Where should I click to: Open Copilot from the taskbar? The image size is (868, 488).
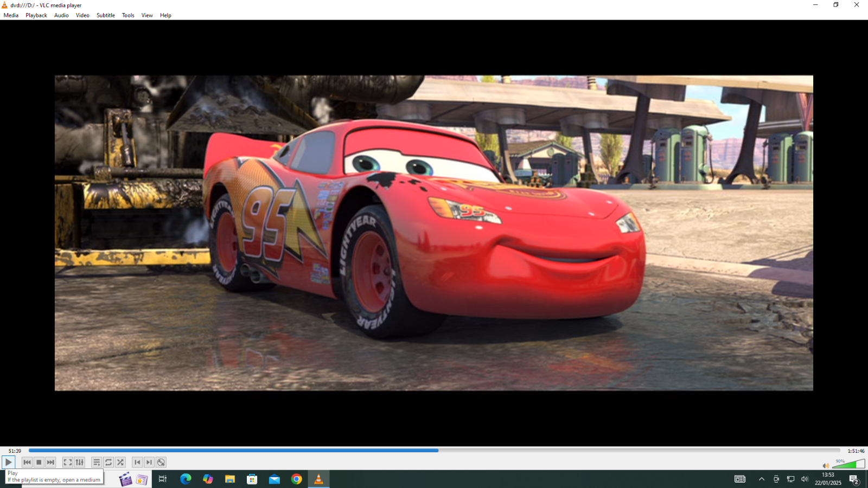click(x=208, y=479)
